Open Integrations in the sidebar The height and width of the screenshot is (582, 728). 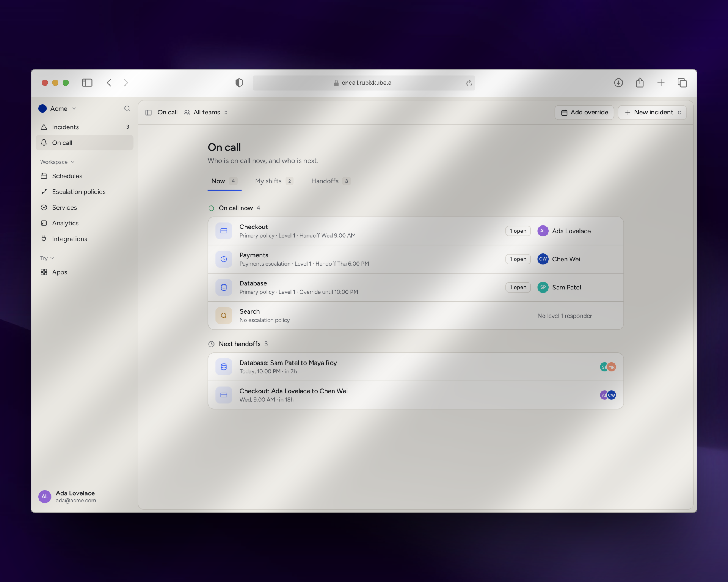tap(85, 239)
